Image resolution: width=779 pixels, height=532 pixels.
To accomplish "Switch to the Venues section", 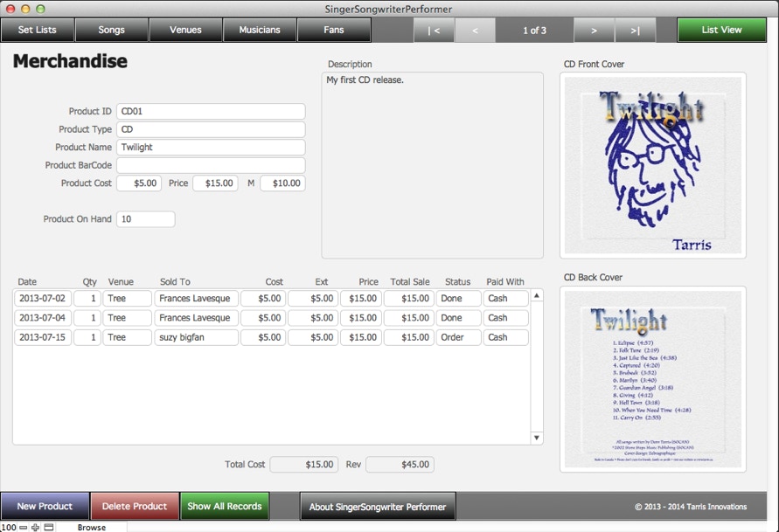I will click(x=185, y=30).
